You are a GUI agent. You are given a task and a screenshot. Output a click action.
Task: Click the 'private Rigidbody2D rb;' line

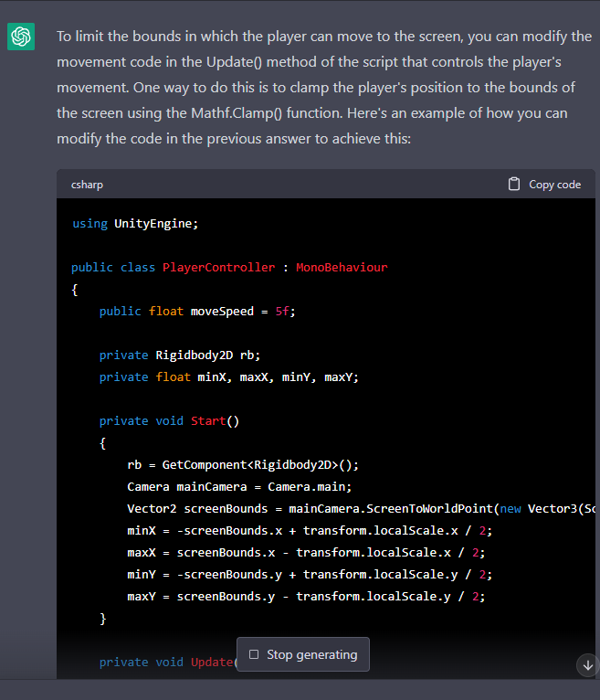point(180,355)
